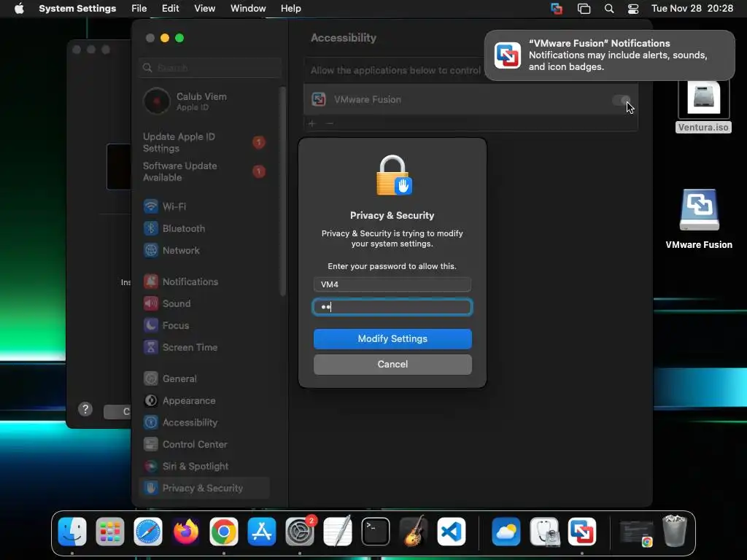Viewport: 747px width, 560px height.
Task: Open Appearance settings in sidebar
Action: 205,401
